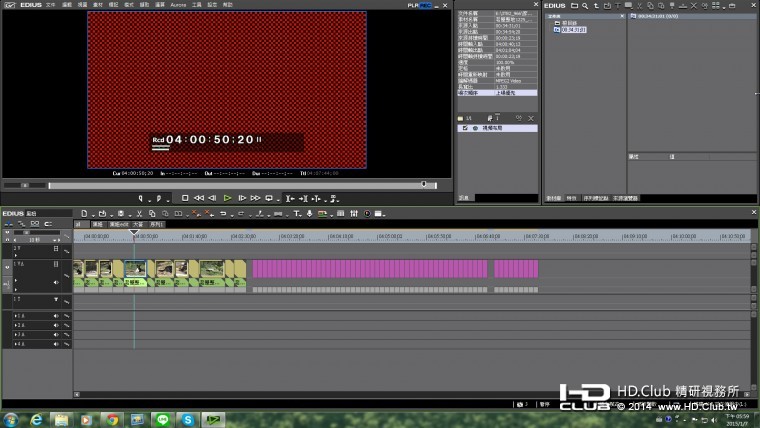Image resolution: width=760 pixels, height=428 pixels.
Task: Mute the audio speaker on track 1 VA
Action: [56, 283]
